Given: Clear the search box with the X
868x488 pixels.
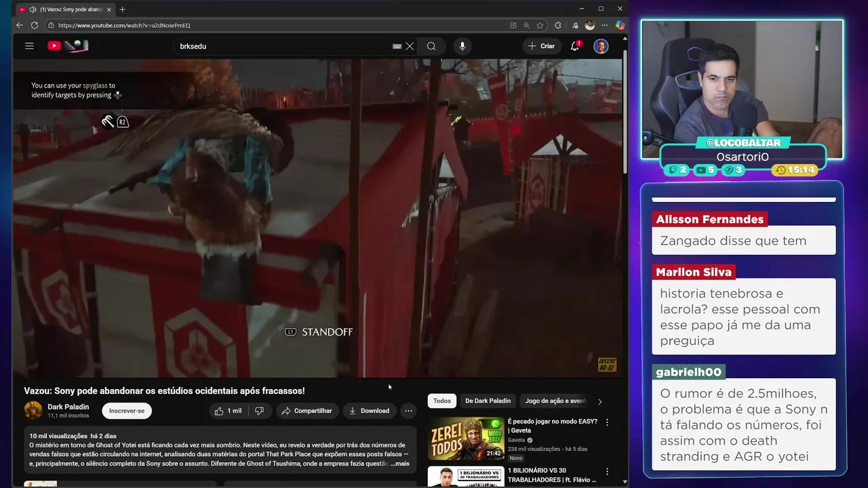Looking at the screenshot, I should (x=410, y=46).
